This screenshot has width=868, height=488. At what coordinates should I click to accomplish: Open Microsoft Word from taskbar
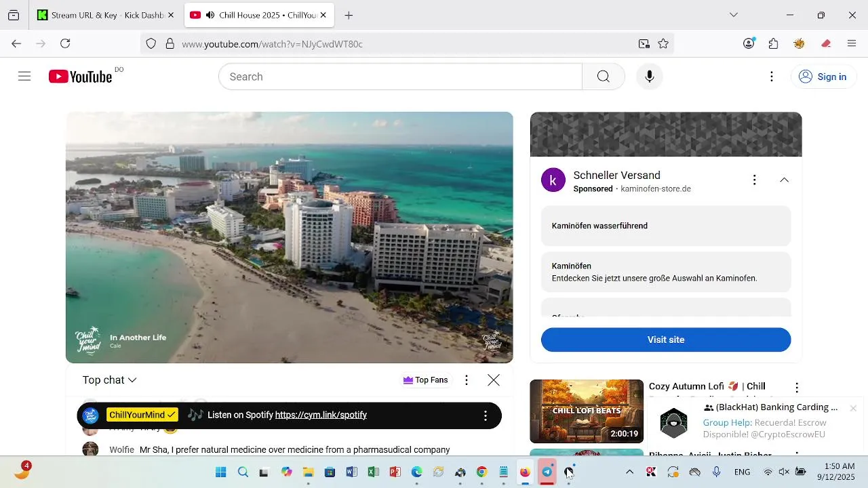[x=351, y=472]
